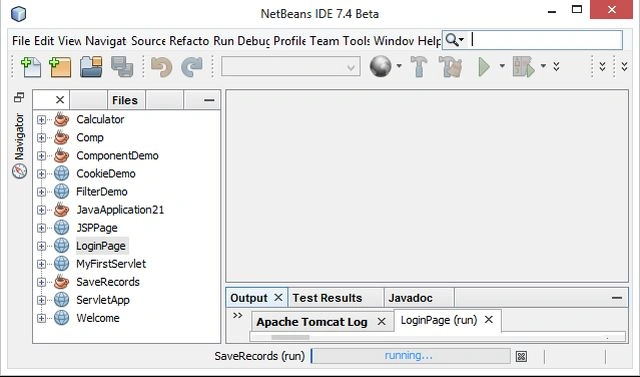
Task: Show more toolbar items after Debug
Action: [x=556, y=66]
